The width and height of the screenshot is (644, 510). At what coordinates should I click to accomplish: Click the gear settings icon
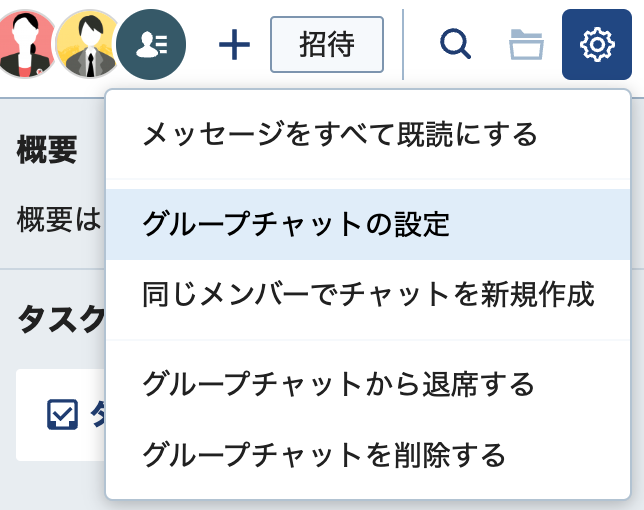pos(597,44)
